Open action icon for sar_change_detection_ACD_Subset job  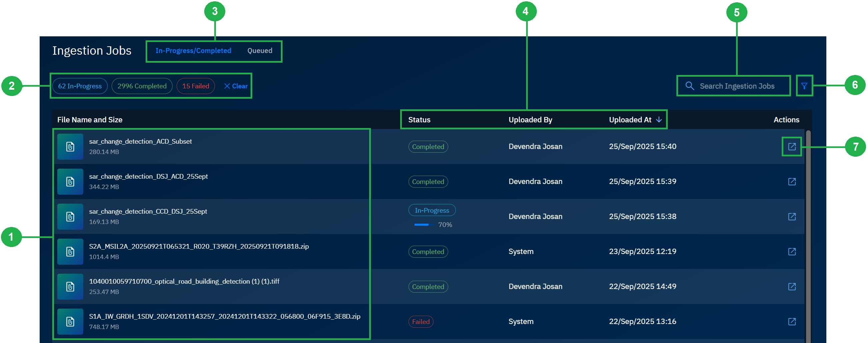tap(792, 146)
